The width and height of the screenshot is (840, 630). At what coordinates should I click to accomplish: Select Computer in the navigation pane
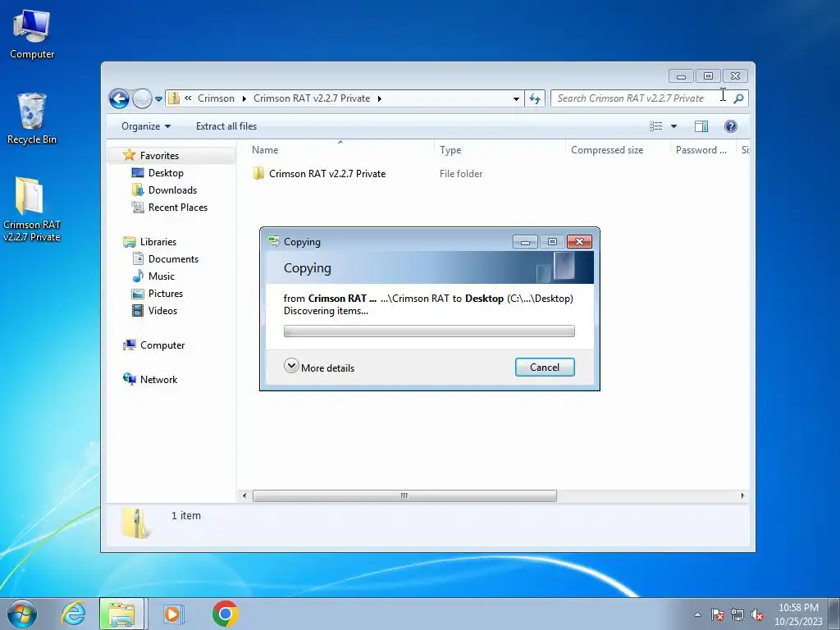pyautogui.click(x=162, y=345)
